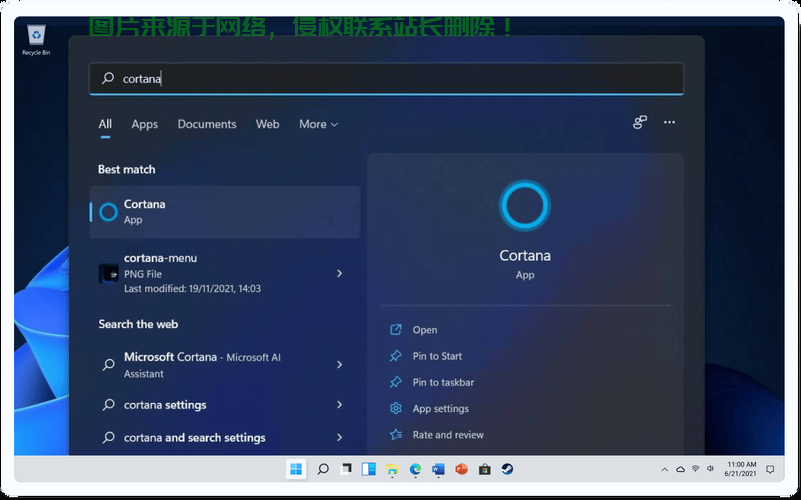Click the Cortana ring icon in Best match
This screenshot has height=500, width=801.
[108, 212]
